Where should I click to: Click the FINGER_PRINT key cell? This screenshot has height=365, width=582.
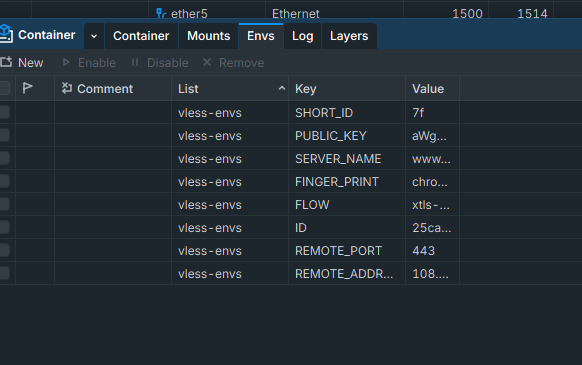pos(347,182)
